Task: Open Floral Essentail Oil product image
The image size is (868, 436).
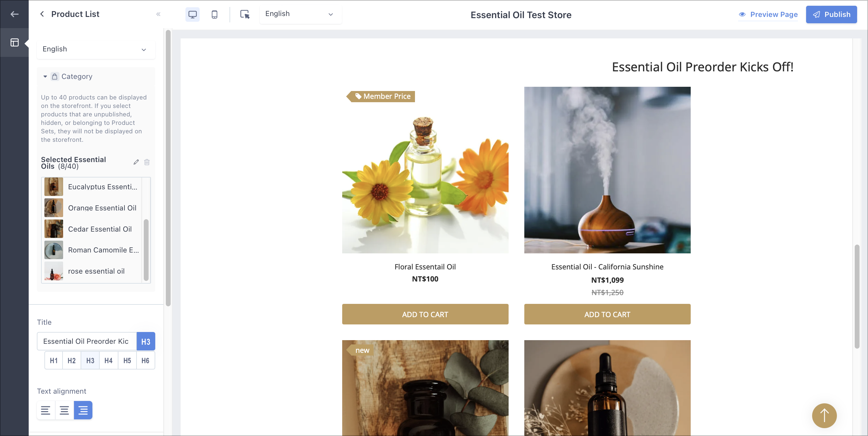Action: [x=425, y=170]
